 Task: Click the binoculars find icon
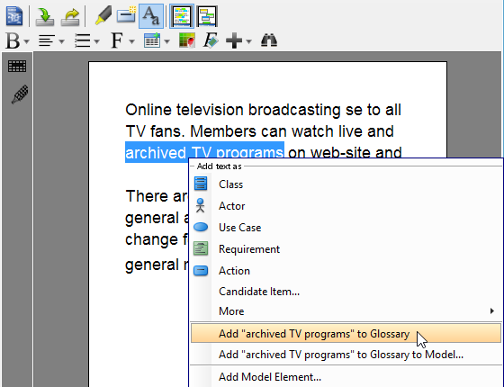[269, 40]
